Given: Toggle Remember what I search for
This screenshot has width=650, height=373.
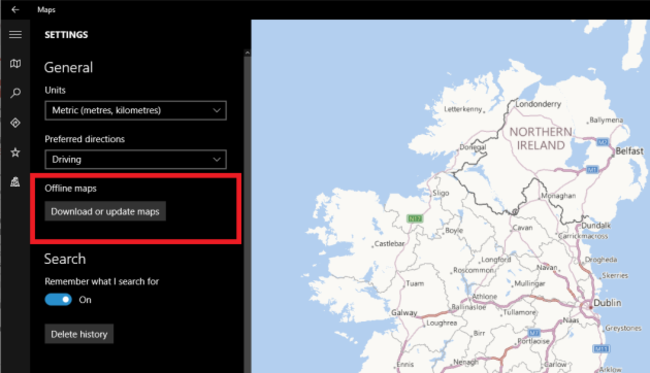Looking at the screenshot, I should point(58,300).
